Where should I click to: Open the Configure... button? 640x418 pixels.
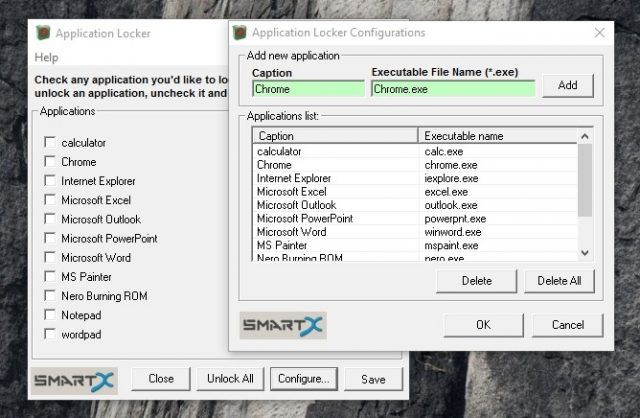pyautogui.click(x=304, y=379)
